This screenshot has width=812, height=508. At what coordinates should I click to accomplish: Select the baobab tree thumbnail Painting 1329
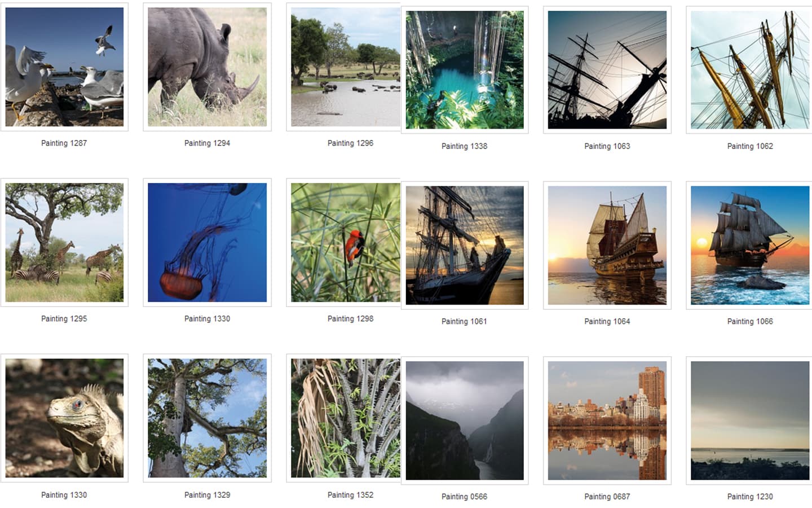click(x=207, y=418)
